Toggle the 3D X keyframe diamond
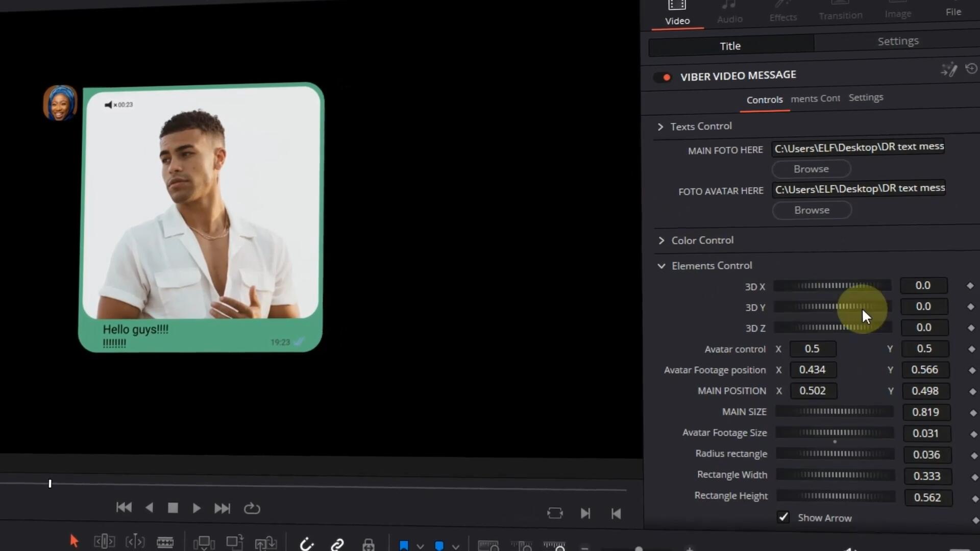980x551 pixels. [970, 286]
